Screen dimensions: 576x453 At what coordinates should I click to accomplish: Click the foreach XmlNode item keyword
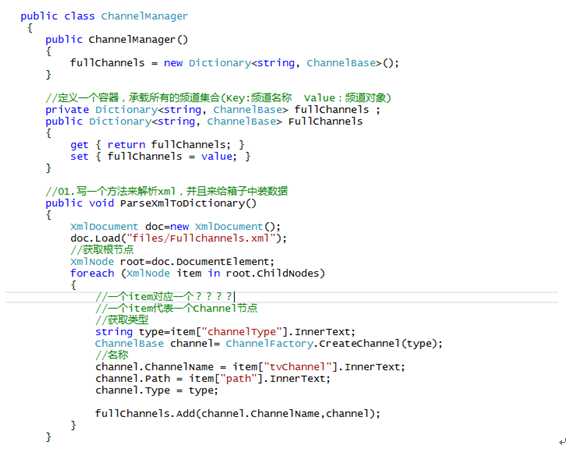tap(92, 273)
